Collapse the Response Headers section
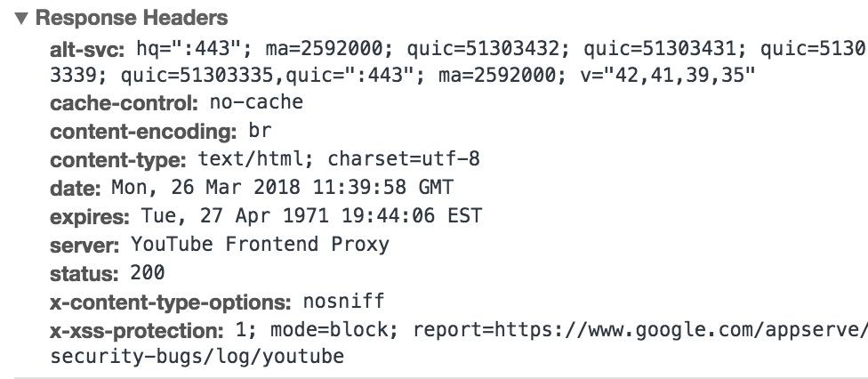This screenshot has width=868, height=379. [x=21, y=19]
